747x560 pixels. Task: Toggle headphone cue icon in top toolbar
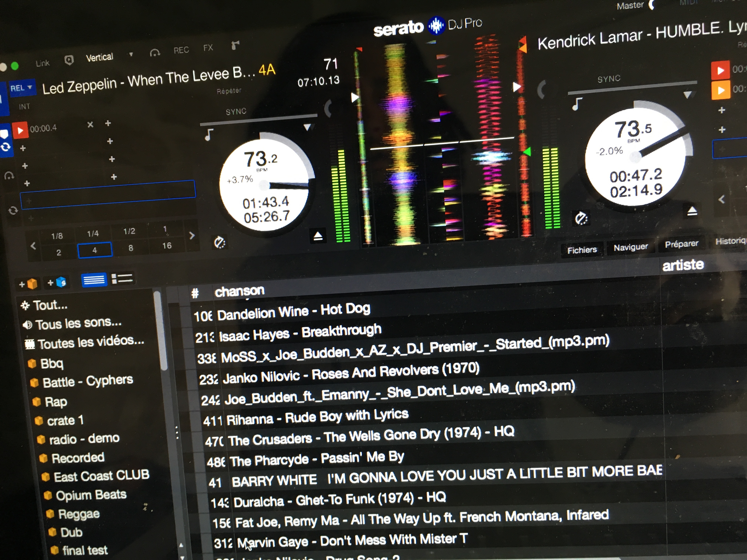155,53
